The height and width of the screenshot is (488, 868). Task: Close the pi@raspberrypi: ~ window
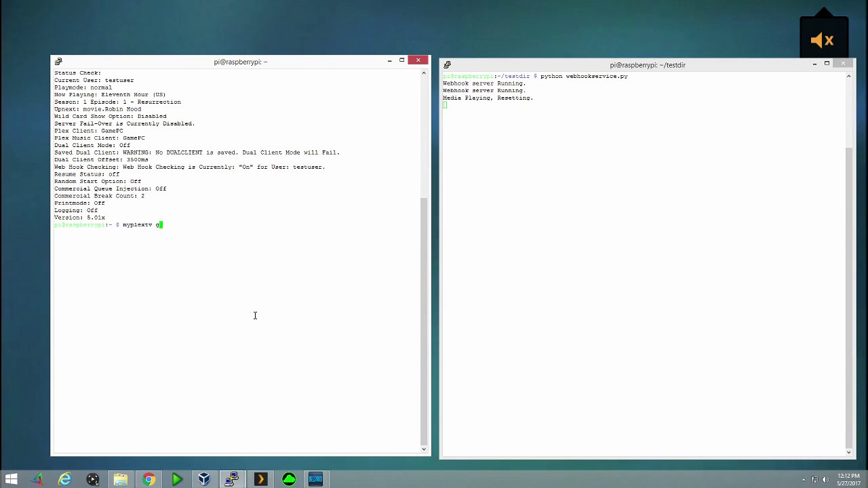pos(418,61)
